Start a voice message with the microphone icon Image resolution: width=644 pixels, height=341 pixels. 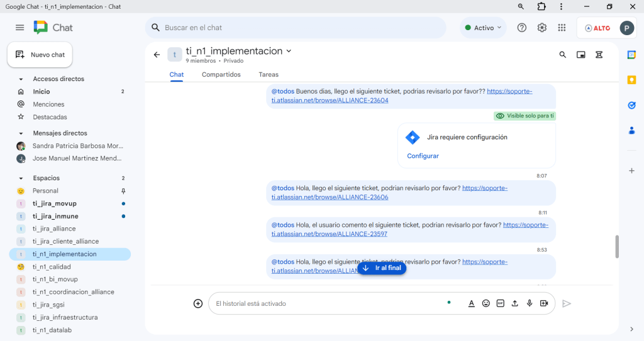[x=530, y=303]
